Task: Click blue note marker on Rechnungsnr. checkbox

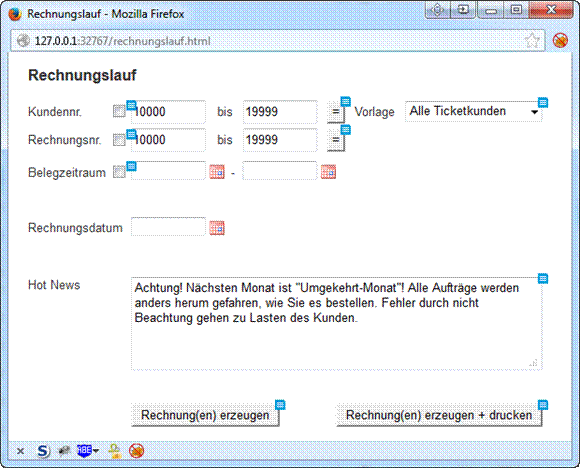Action: pyautogui.click(x=131, y=134)
